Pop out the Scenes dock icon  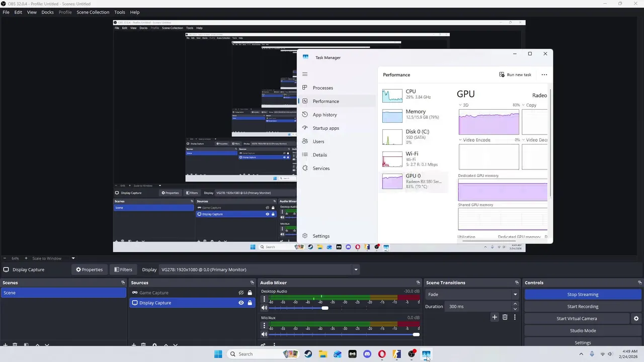pos(123,283)
